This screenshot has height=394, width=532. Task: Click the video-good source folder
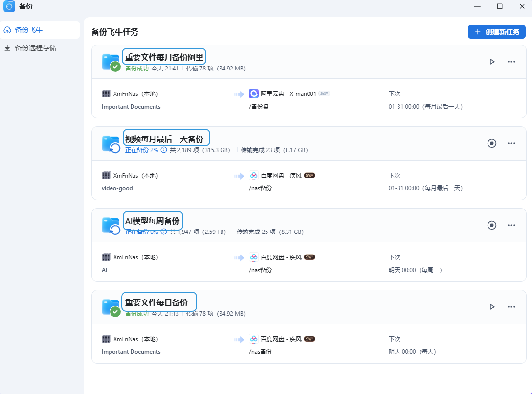pos(117,188)
